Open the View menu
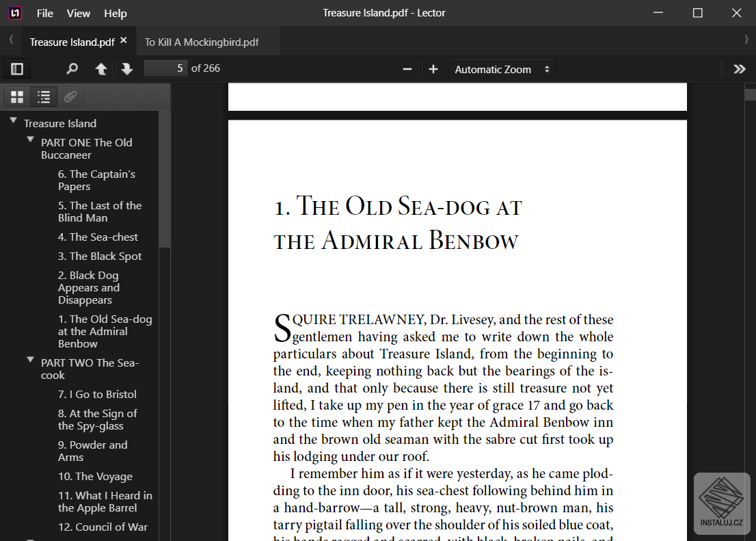This screenshot has width=756, height=541. tap(78, 14)
